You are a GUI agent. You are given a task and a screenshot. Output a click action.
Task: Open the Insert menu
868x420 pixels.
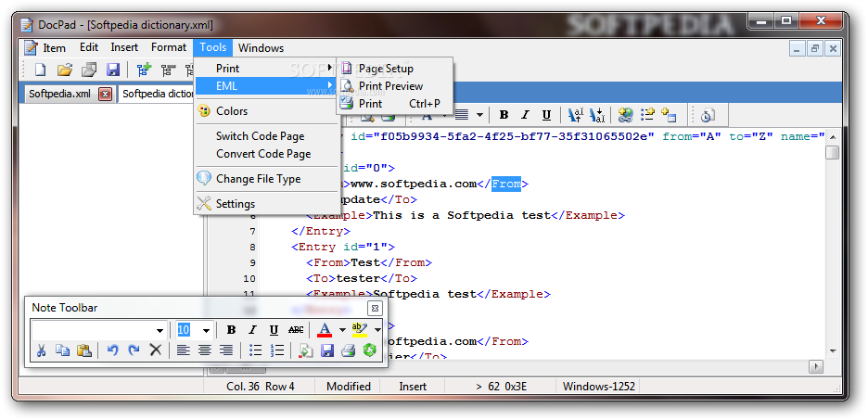(124, 47)
